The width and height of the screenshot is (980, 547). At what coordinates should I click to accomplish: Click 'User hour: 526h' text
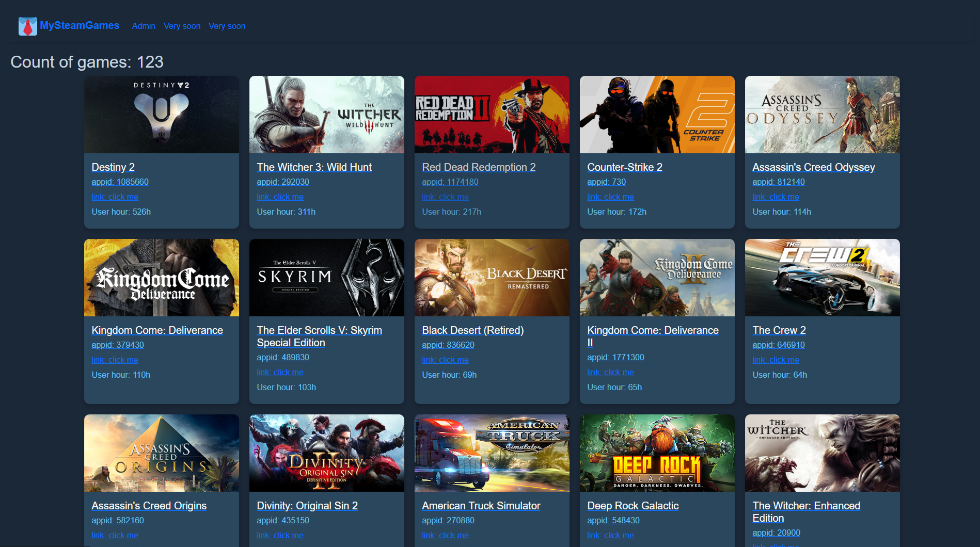tap(121, 212)
